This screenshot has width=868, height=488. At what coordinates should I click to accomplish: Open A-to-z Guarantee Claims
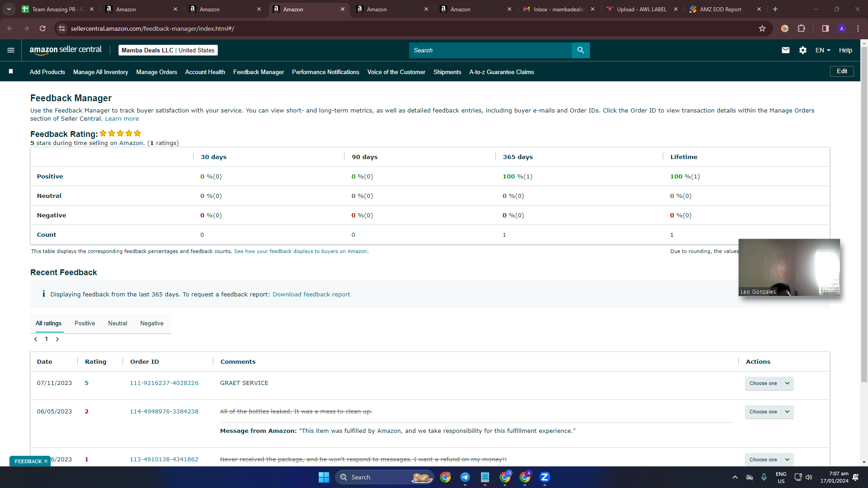click(501, 72)
